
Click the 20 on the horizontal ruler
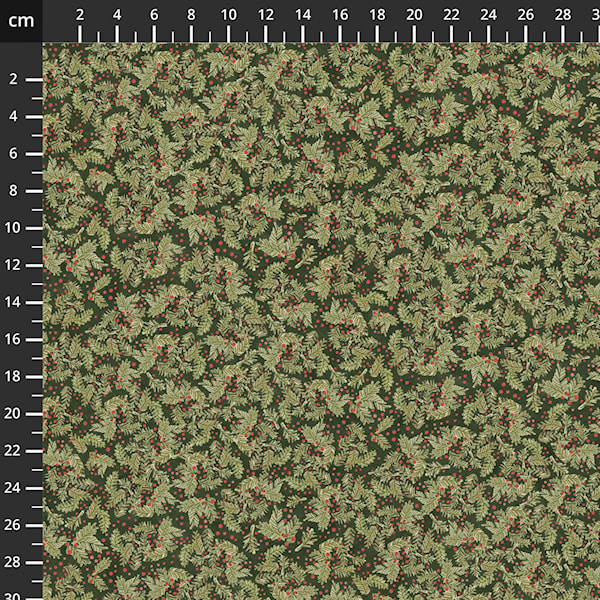[x=414, y=15]
